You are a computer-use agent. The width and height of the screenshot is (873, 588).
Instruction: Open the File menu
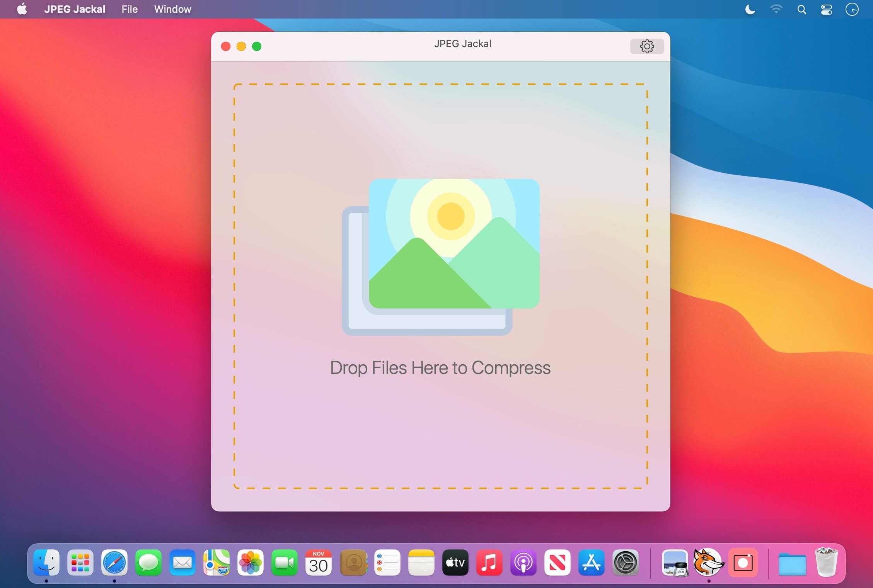(129, 9)
